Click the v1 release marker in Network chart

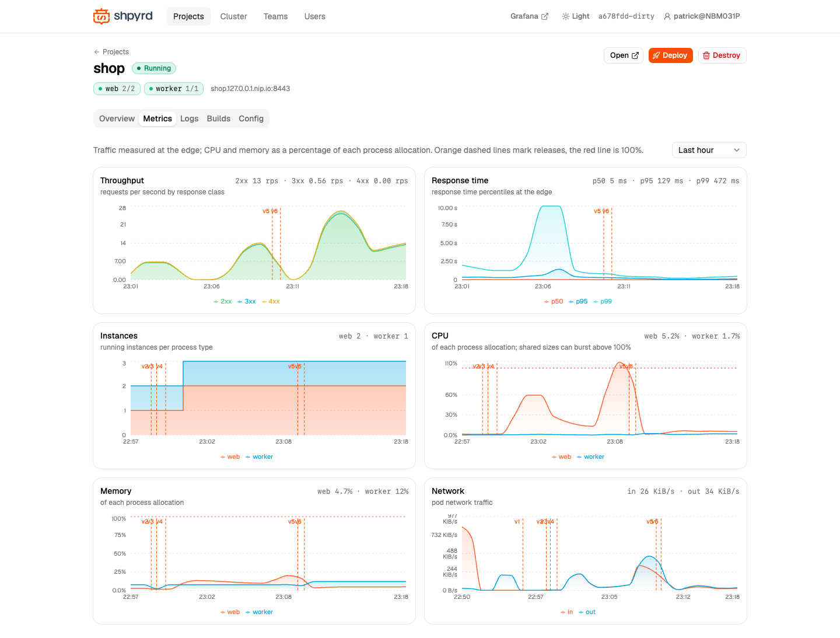pos(517,522)
